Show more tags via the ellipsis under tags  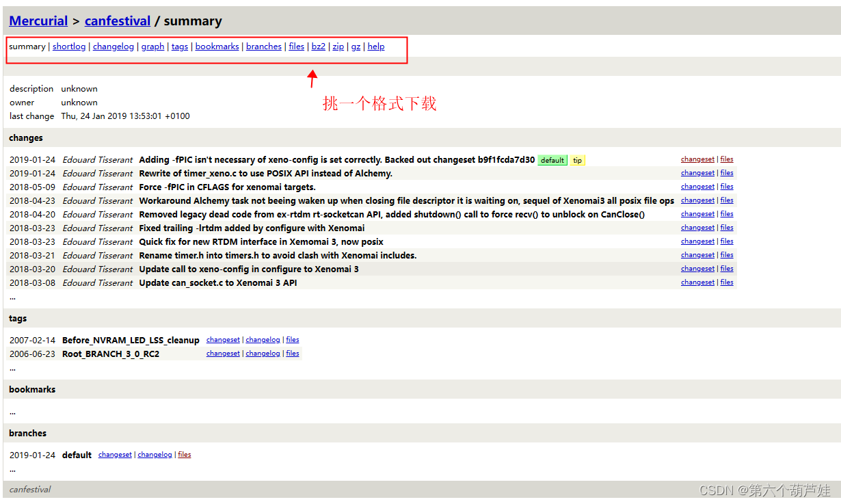12,369
